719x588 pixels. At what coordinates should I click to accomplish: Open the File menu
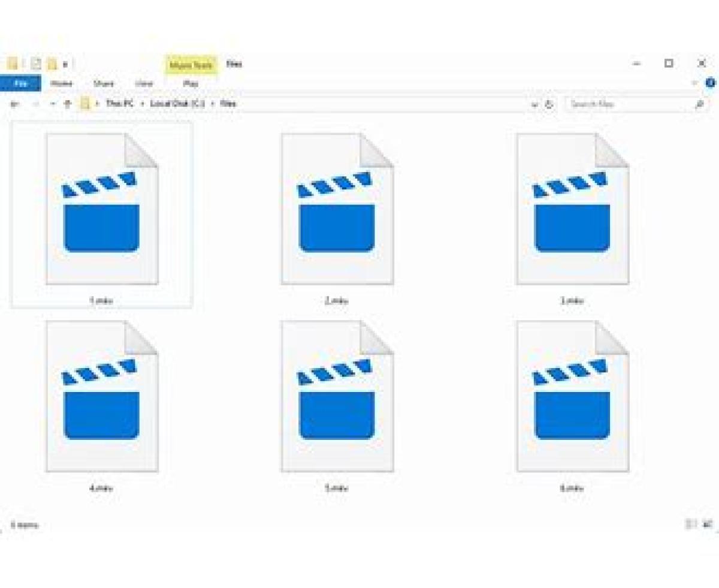pos(20,83)
